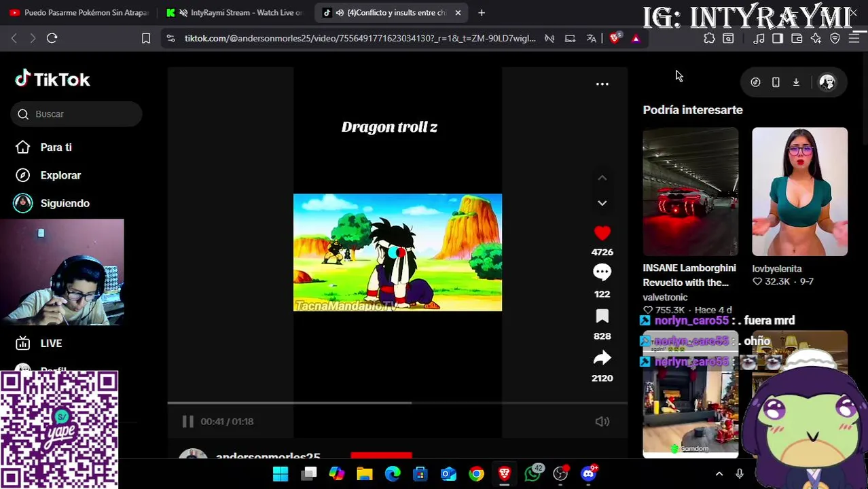Open the lovbyelenita creator link
The image size is (868, 489).
pos(776,269)
